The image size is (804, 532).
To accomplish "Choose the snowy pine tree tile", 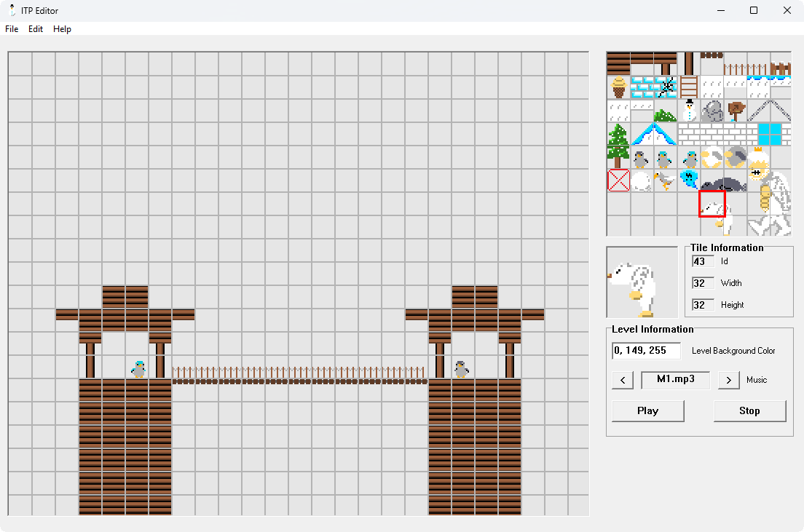I will click(x=618, y=146).
